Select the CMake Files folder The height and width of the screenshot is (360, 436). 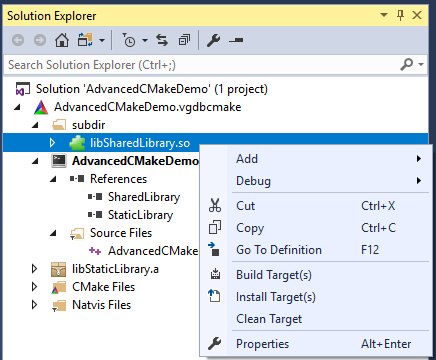point(103,287)
